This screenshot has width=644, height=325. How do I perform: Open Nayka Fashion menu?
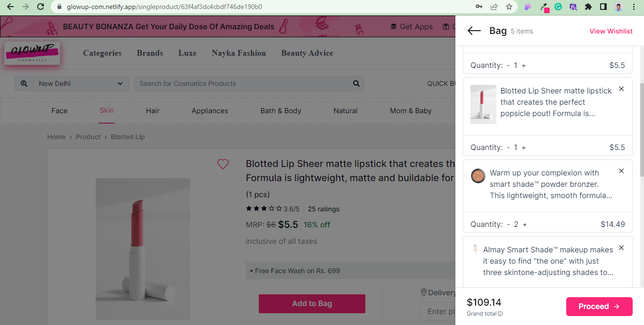(239, 53)
